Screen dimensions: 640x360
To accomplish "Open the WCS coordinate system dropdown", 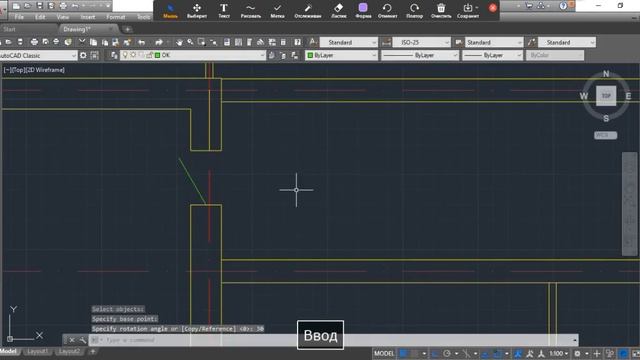I will click(605, 135).
